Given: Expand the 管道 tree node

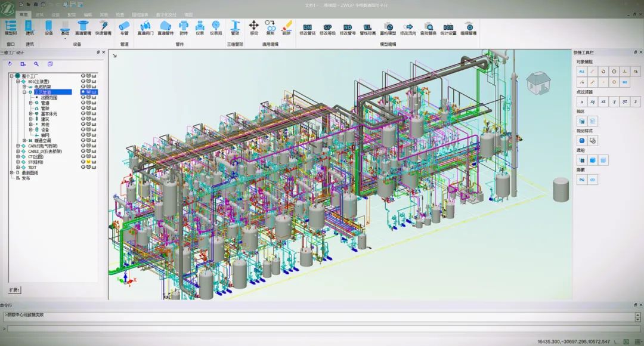Looking at the screenshot, I should [30, 103].
